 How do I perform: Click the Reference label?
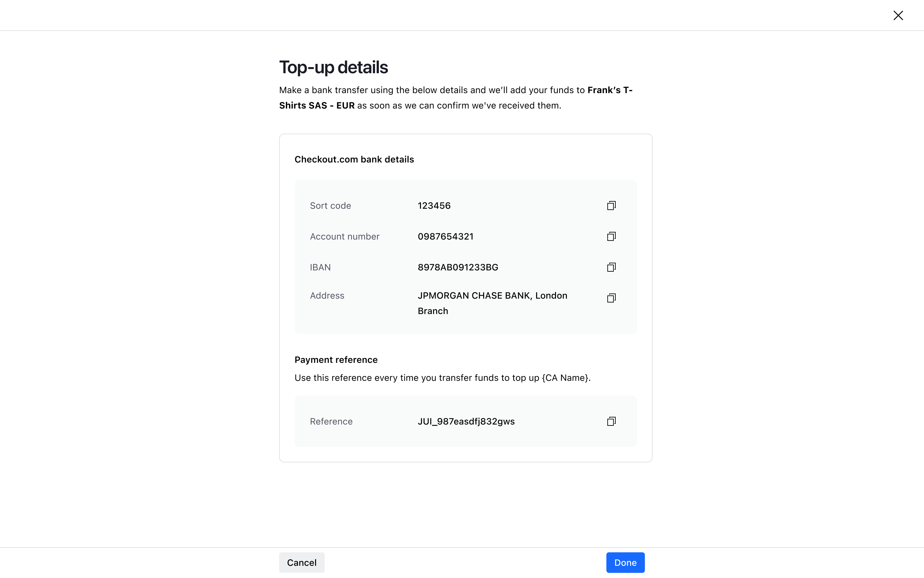coord(331,421)
